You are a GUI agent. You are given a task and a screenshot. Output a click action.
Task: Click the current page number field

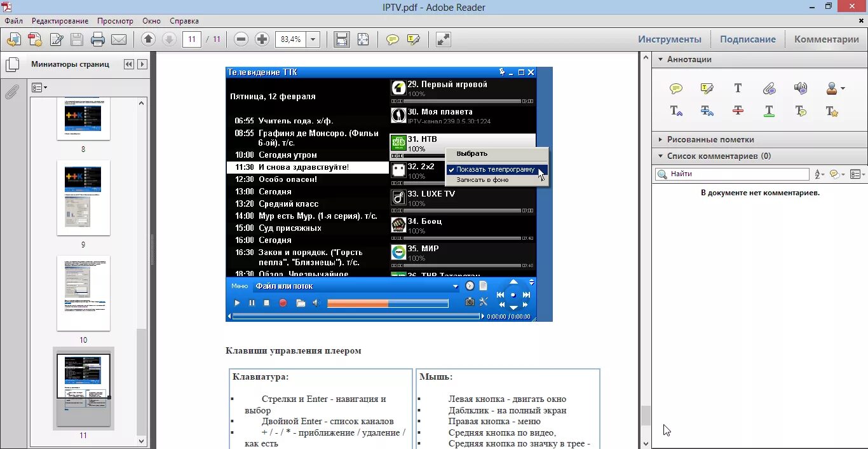click(x=192, y=39)
